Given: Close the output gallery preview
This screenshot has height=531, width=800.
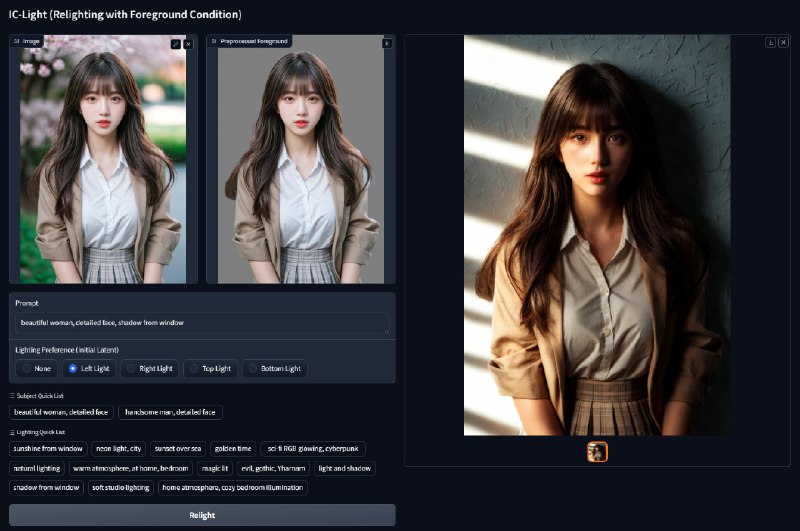Looking at the screenshot, I should point(782,42).
